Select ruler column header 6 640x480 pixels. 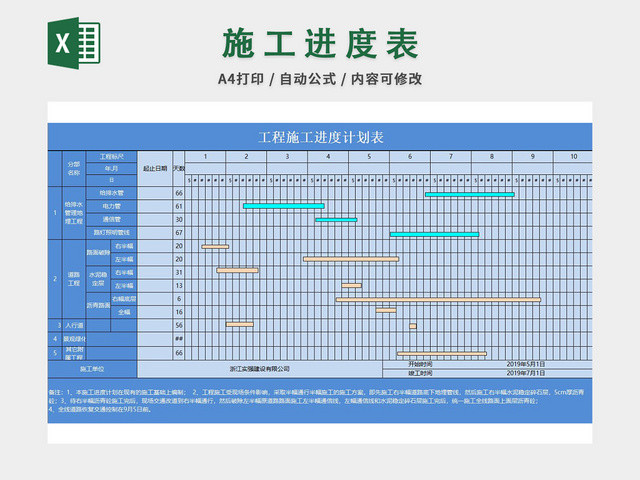(x=410, y=157)
